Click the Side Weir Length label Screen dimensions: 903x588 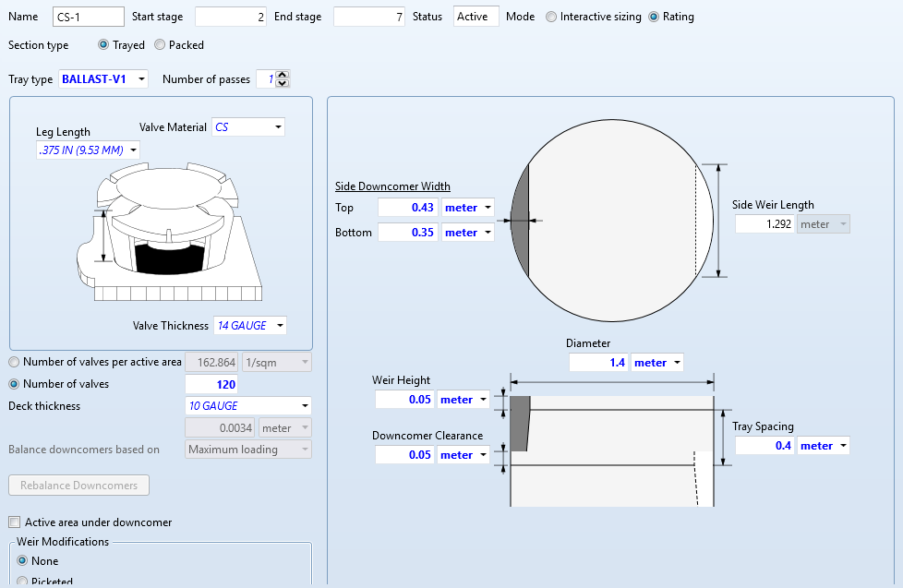tap(773, 205)
